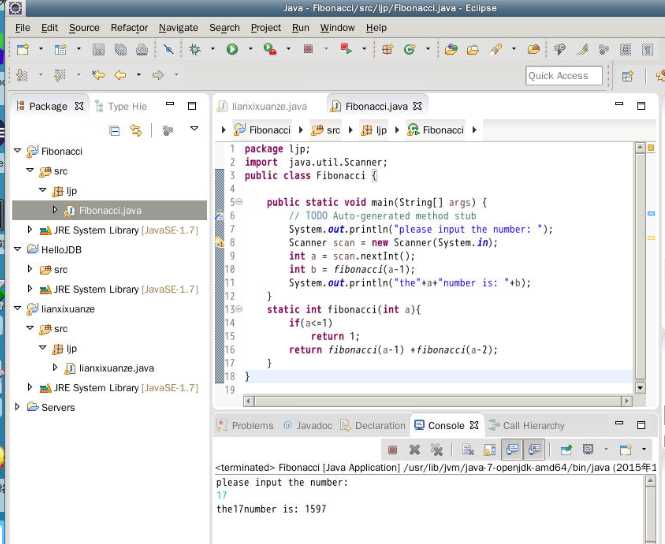
Task: Switch to the Problems tab
Action: pos(245,425)
